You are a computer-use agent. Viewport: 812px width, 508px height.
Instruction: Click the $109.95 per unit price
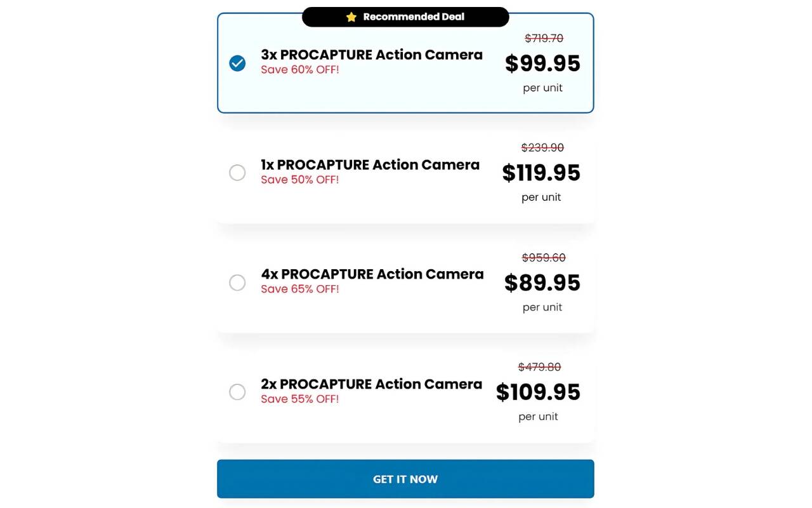click(538, 392)
